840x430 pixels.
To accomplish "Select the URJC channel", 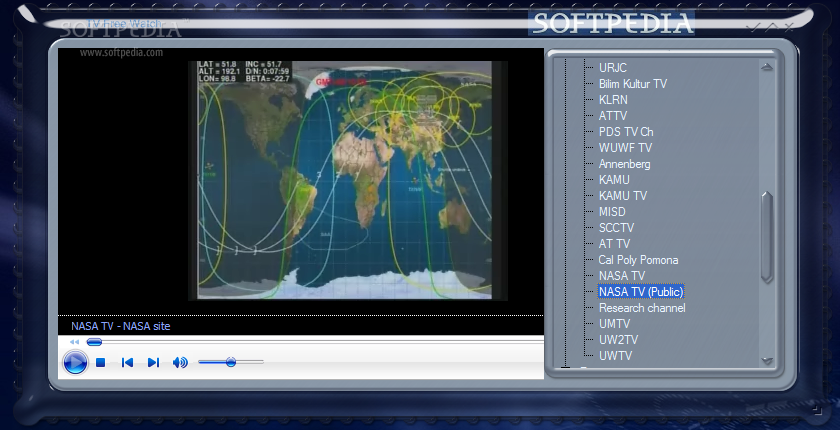I will [x=612, y=67].
